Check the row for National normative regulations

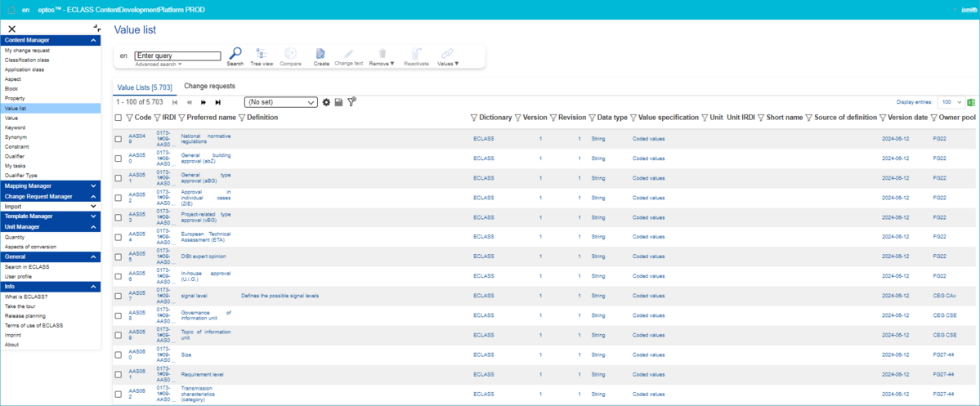click(119, 139)
